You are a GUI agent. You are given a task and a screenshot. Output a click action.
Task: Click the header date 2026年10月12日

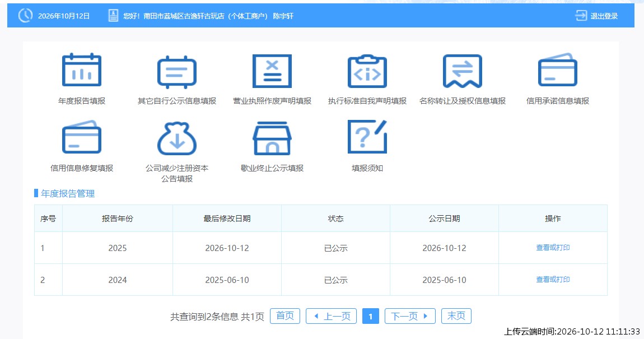[64, 16]
